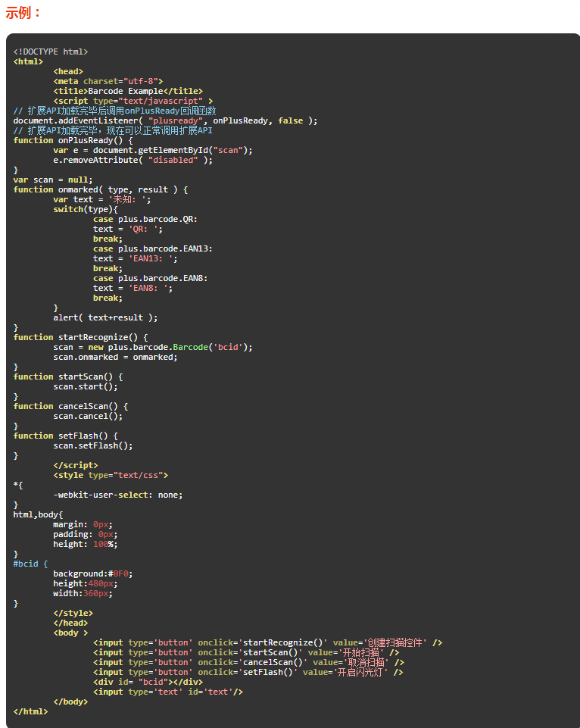Click the input type='text' id='text' line
The image size is (580, 728).
click(168, 692)
